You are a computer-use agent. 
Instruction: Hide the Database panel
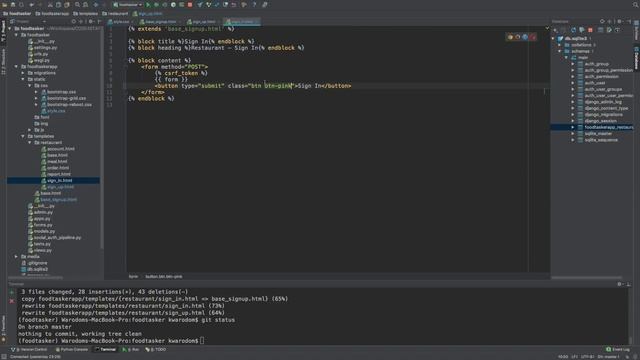629,21
